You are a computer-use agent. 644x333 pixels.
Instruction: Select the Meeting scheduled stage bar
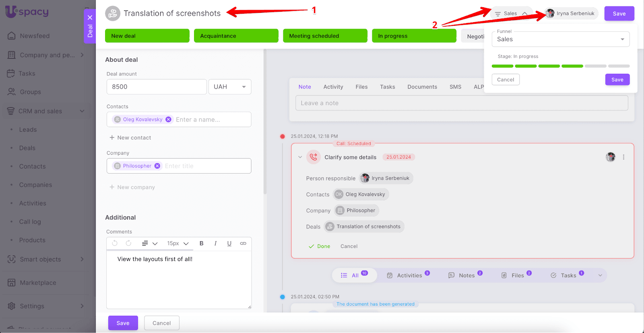point(325,36)
